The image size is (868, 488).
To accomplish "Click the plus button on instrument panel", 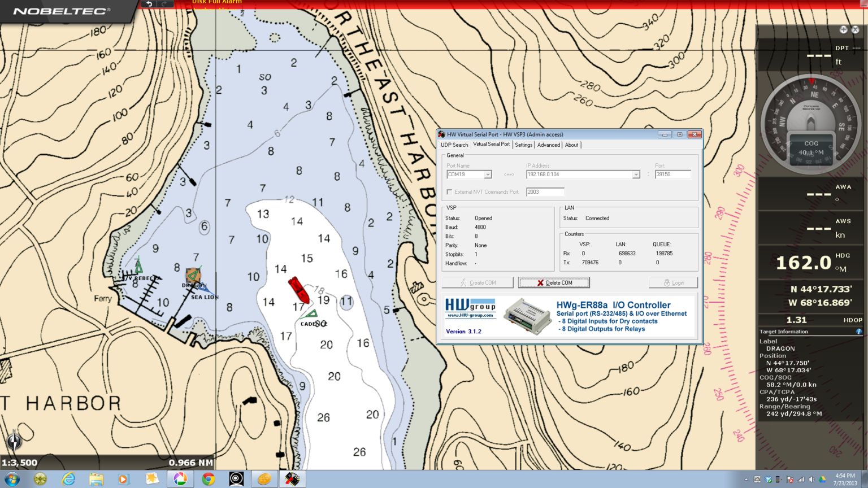I will pos(843,30).
